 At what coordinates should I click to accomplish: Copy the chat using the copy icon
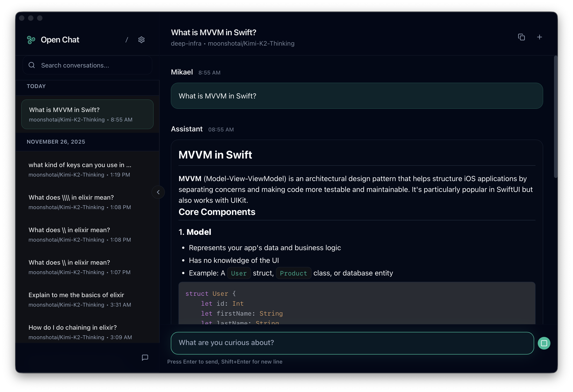click(522, 37)
